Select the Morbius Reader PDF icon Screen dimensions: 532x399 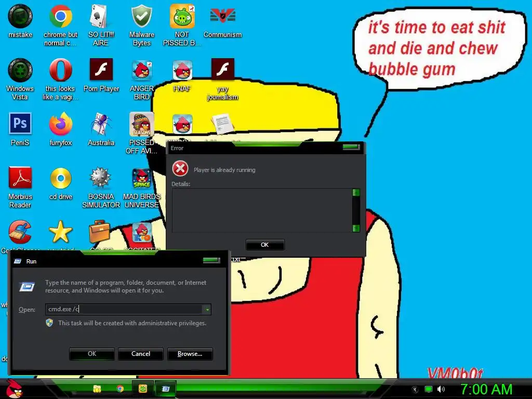click(x=20, y=178)
